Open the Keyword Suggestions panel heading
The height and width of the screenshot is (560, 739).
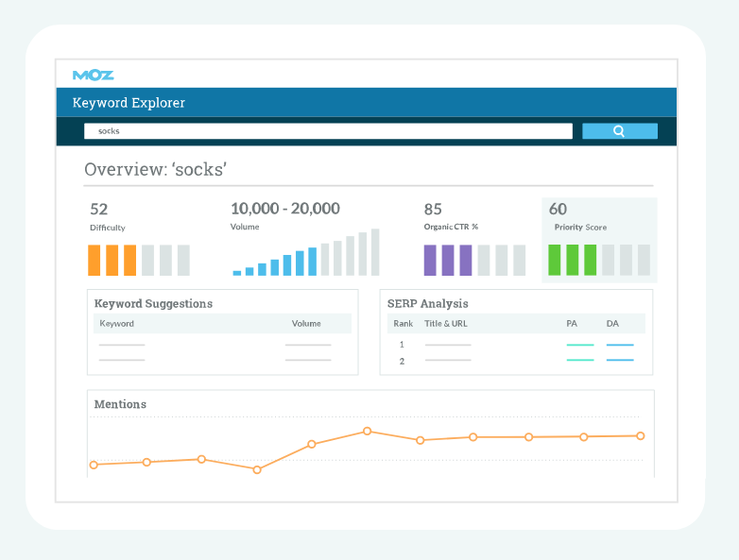pyautogui.click(x=153, y=304)
